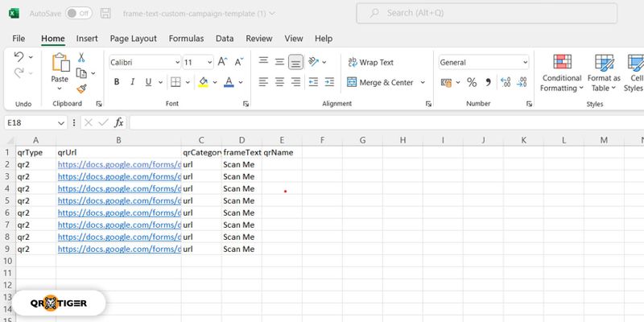Click the Bold formatting button
The width and height of the screenshot is (644, 322).
(117, 82)
